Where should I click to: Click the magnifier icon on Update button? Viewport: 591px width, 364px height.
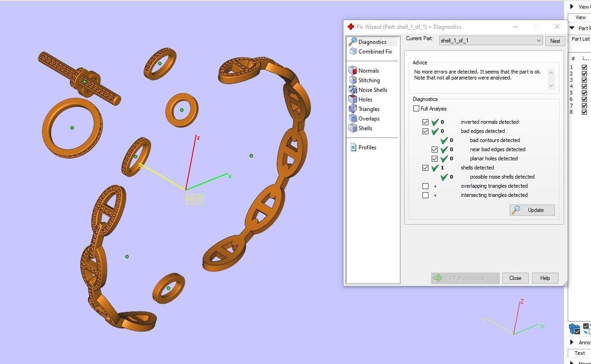[516, 210]
